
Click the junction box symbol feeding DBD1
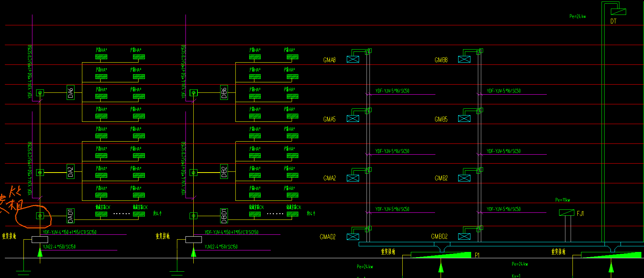tap(193, 216)
